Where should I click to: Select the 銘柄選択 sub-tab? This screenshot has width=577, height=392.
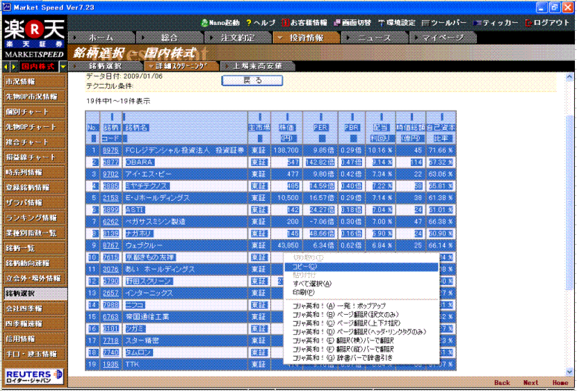click(105, 66)
